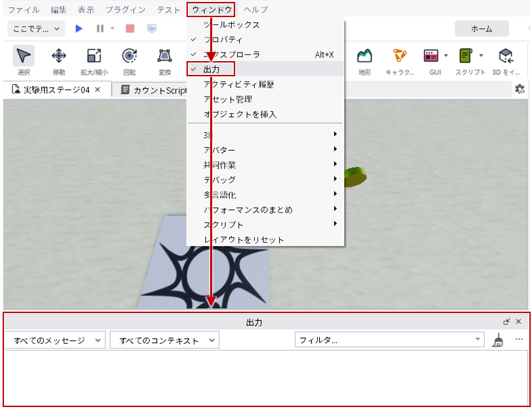Open the 表示 menu
The image size is (532, 409).
86,9
